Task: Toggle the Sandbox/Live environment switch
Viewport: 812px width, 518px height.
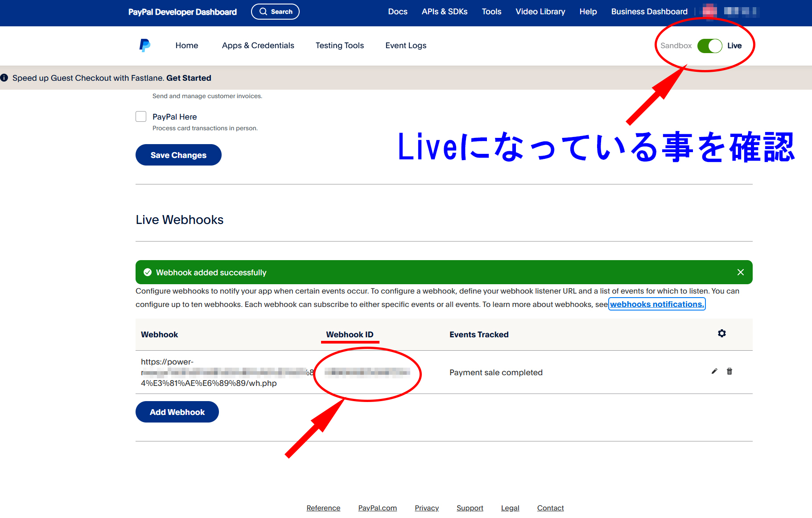Action: coord(709,46)
